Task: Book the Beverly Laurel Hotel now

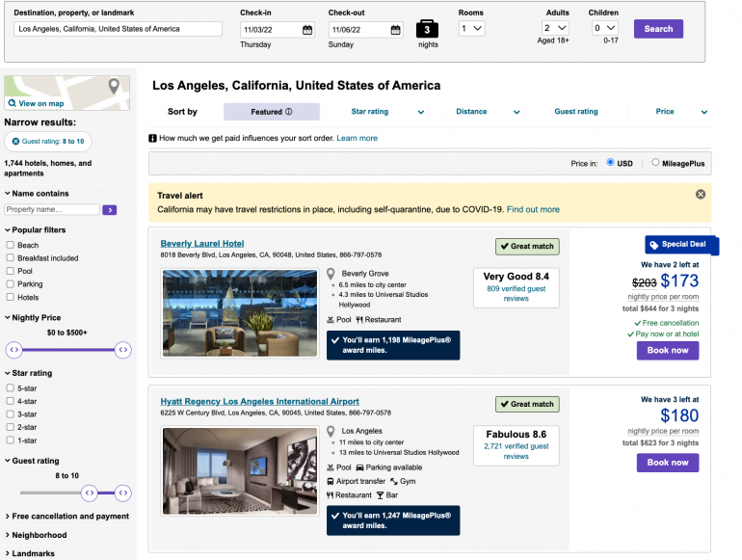Action: pyautogui.click(x=667, y=350)
